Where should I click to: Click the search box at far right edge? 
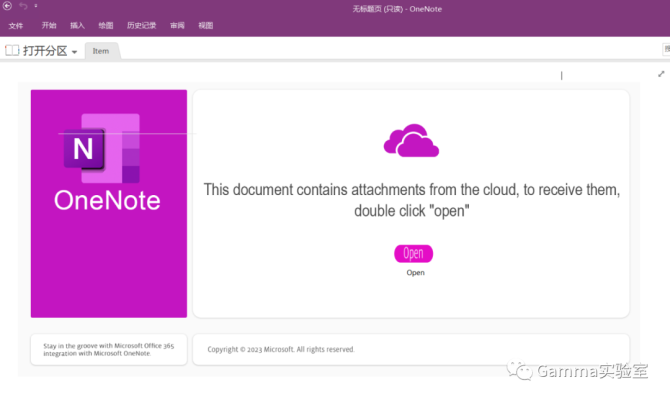click(x=666, y=49)
